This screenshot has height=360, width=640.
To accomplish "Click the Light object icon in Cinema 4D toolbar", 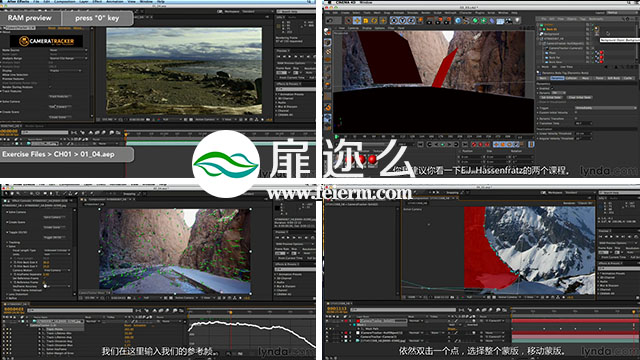I will tap(517, 20).
